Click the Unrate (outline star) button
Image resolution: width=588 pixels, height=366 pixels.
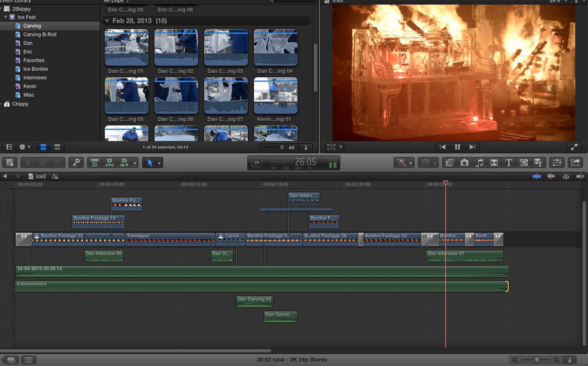(43, 163)
